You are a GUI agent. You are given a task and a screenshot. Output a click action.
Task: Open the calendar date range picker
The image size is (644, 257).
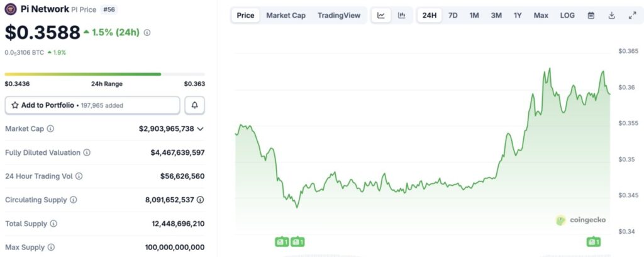[x=591, y=15]
